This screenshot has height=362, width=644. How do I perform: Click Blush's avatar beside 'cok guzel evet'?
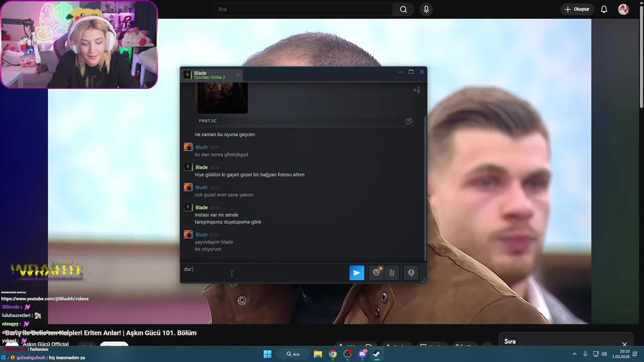(188, 187)
